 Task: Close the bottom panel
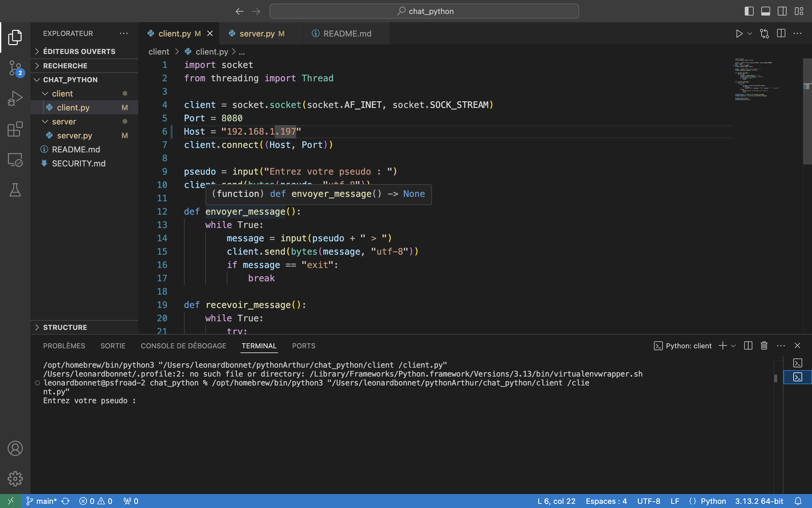point(798,346)
